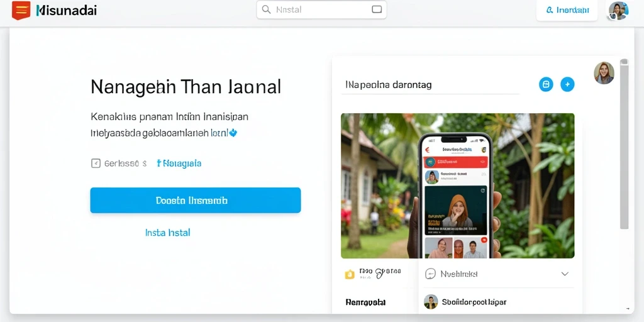
Task: Open the Insta Instal link
Action: (167, 233)
